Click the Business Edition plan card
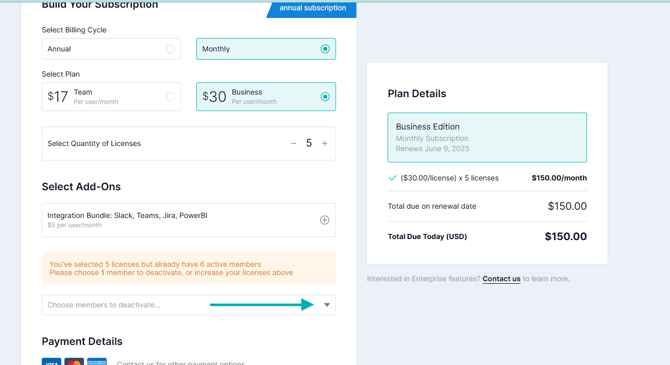 487,138
